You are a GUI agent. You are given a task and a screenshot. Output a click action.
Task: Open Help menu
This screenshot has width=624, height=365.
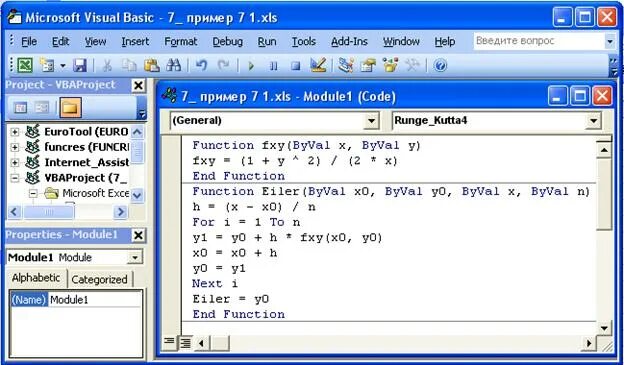click(445, 41)
